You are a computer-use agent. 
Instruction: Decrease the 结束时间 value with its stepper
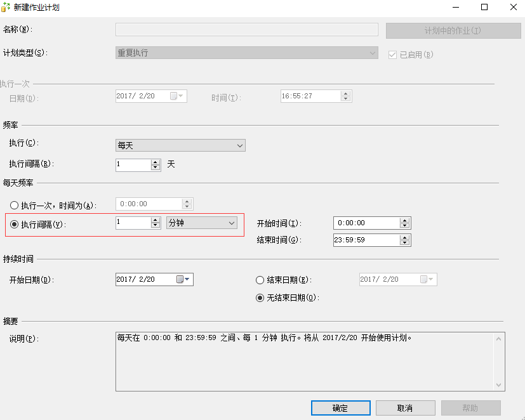(406, 243)
